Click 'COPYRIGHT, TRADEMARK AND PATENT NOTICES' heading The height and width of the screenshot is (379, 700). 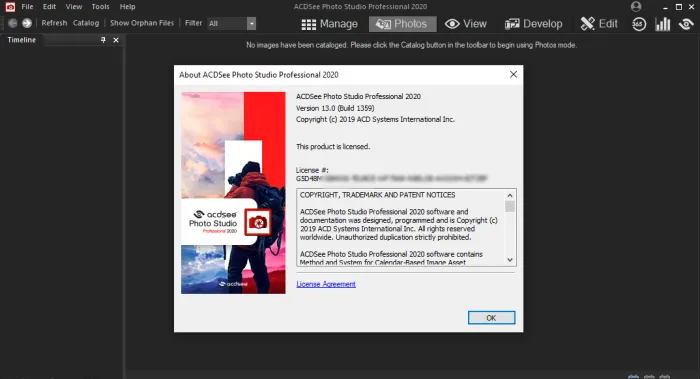378,195
